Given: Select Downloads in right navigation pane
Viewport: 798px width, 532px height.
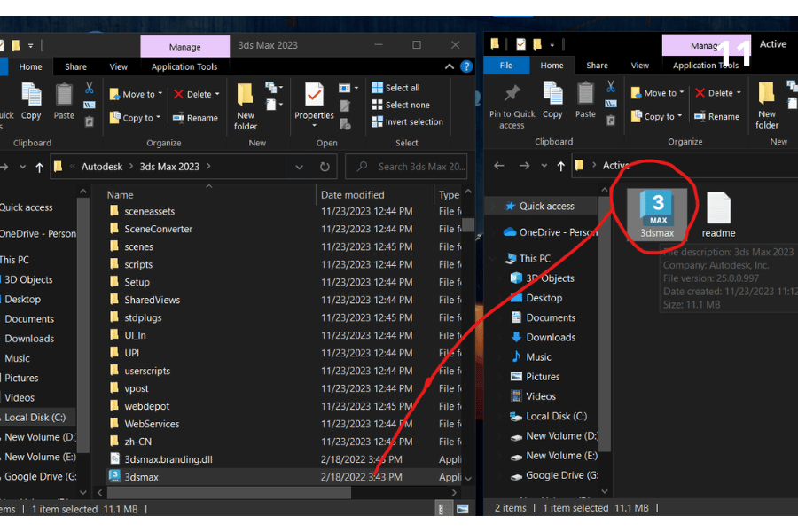Looking at the screenshot, I should tap(550, 337).
